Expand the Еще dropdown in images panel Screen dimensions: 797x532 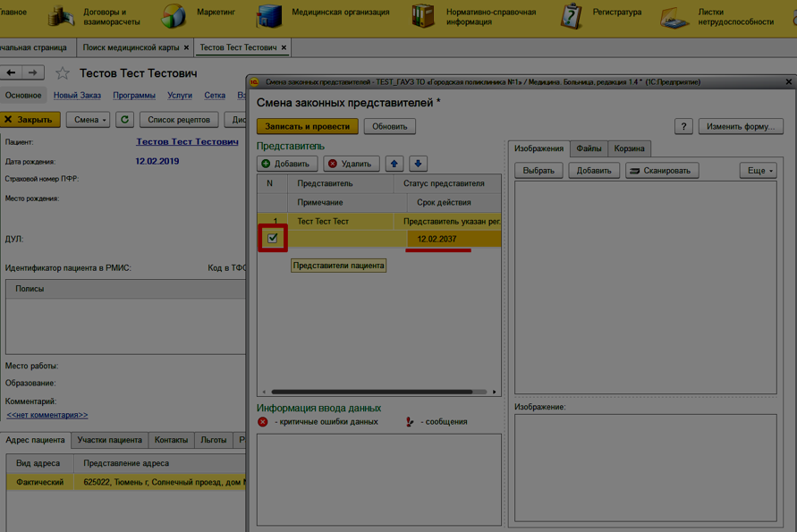pyautogui.click(x=758, y=171)
